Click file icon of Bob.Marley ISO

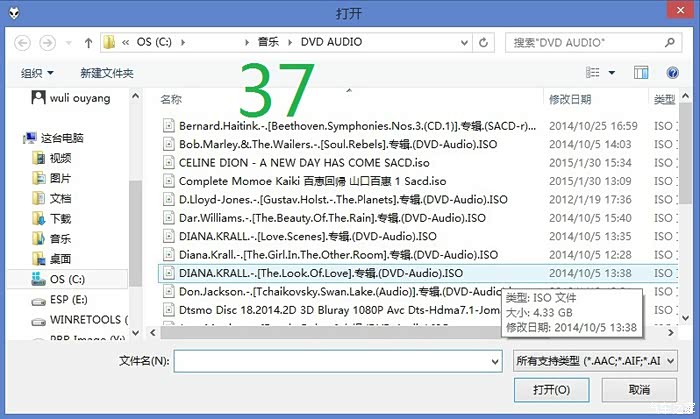tap(168, 144)
